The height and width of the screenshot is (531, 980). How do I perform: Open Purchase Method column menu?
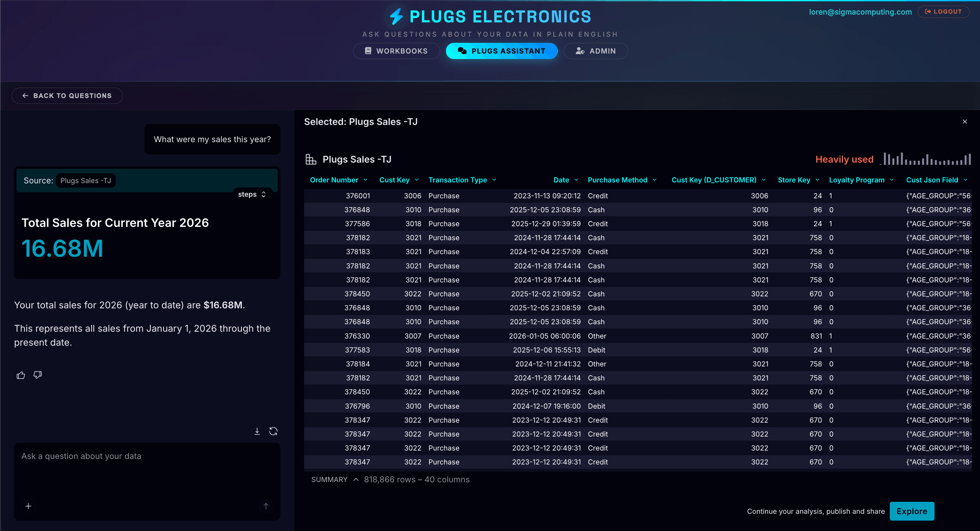[655, 180]
